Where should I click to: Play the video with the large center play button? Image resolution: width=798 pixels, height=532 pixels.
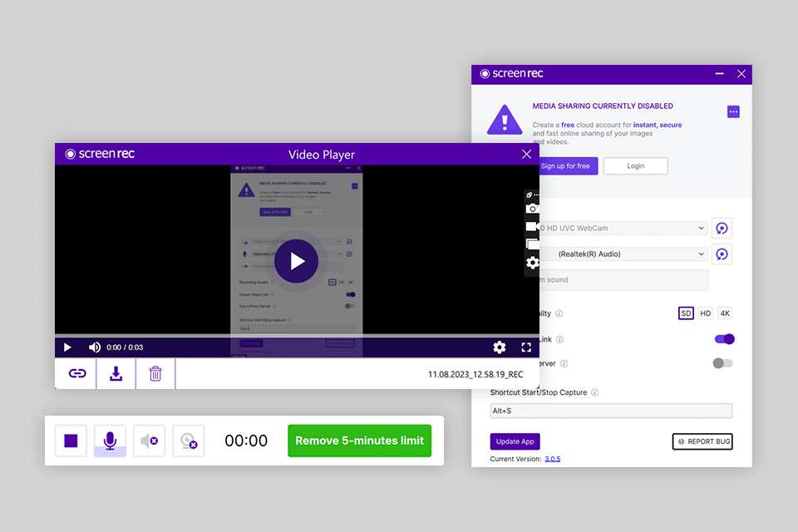pyautogui.click(x=296, y=261)
